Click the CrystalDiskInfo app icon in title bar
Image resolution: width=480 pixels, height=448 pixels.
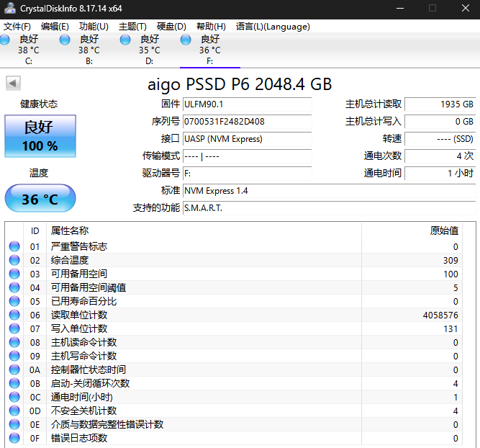point(10,8)
